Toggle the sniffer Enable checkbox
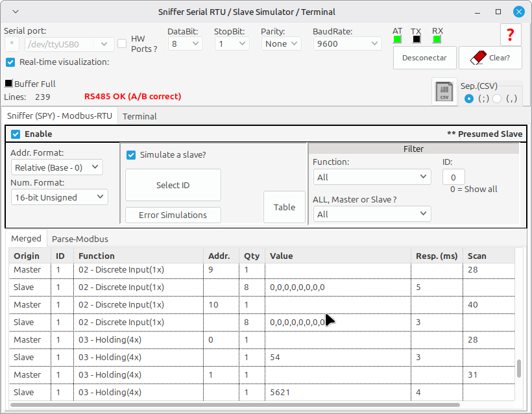Screen dimensions: 532x414 click(x=16, y=134)
